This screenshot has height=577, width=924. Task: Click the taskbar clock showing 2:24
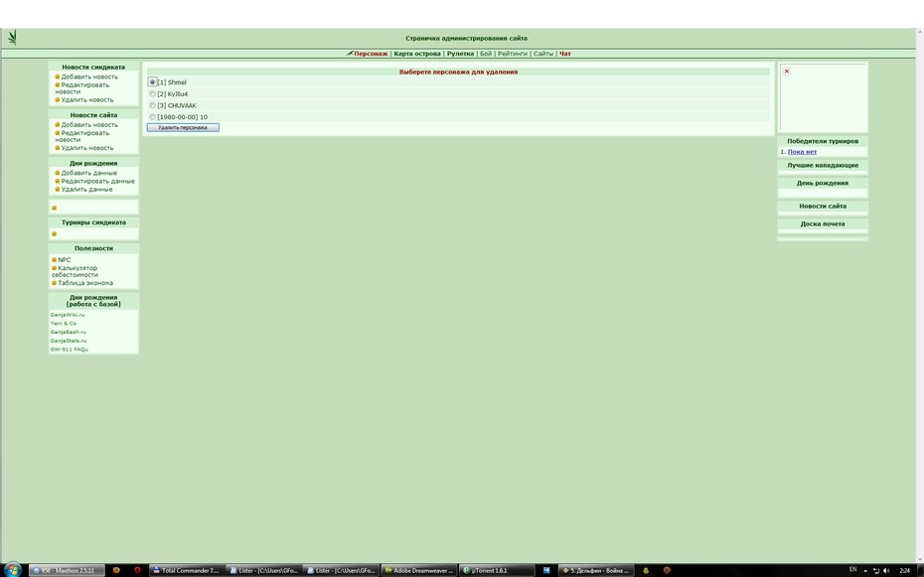click(904, 570)
